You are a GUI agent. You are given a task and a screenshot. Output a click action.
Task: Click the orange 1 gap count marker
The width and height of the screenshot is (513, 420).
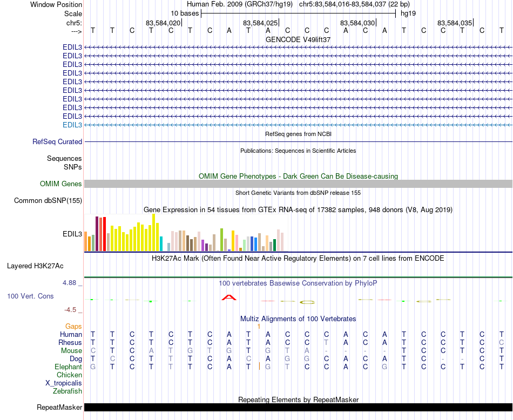coord(259,327)
